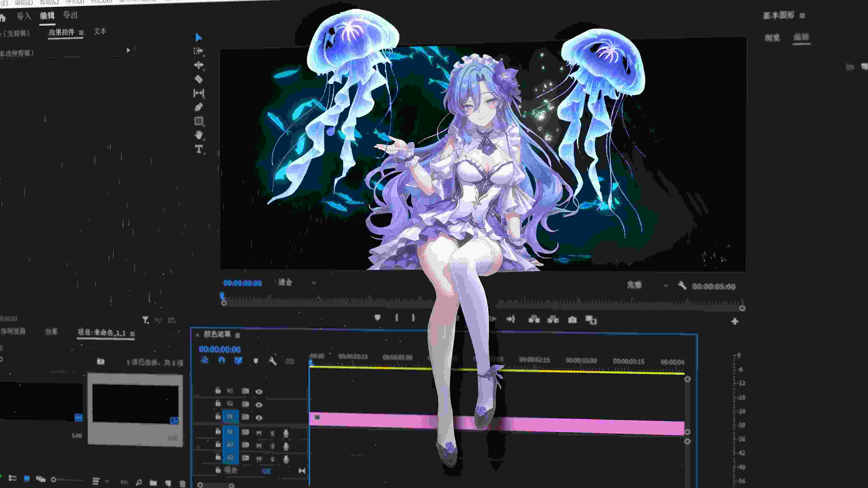Open the sort icons dropdown chevron

[107, 481]
